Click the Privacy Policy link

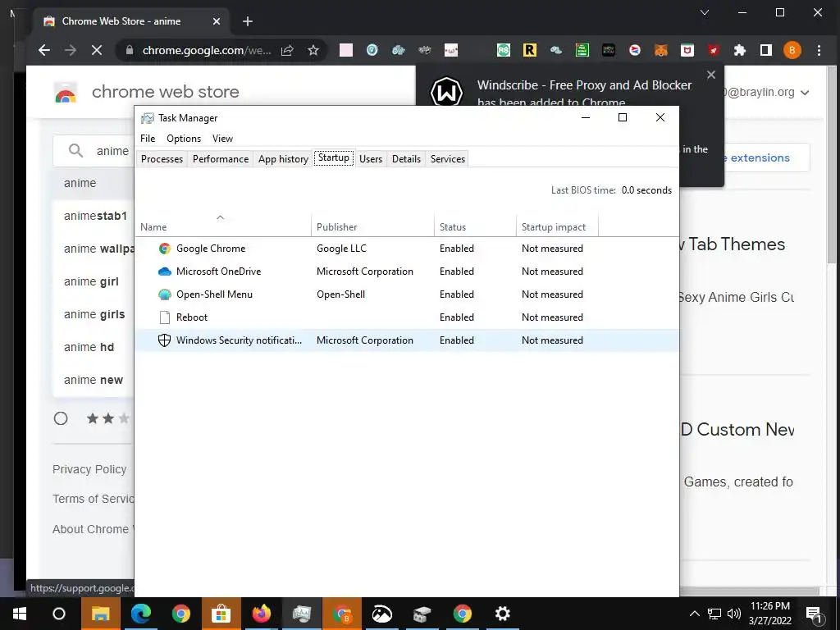[89, 469]
